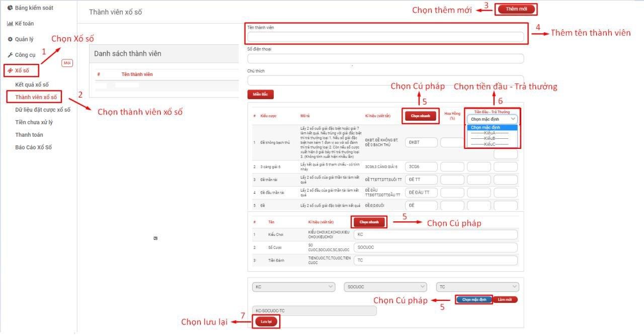Open the Tiền Đầu - Trả Thưởng dropdown
This screenshot has width=644, height=335.
click(492, 119)
